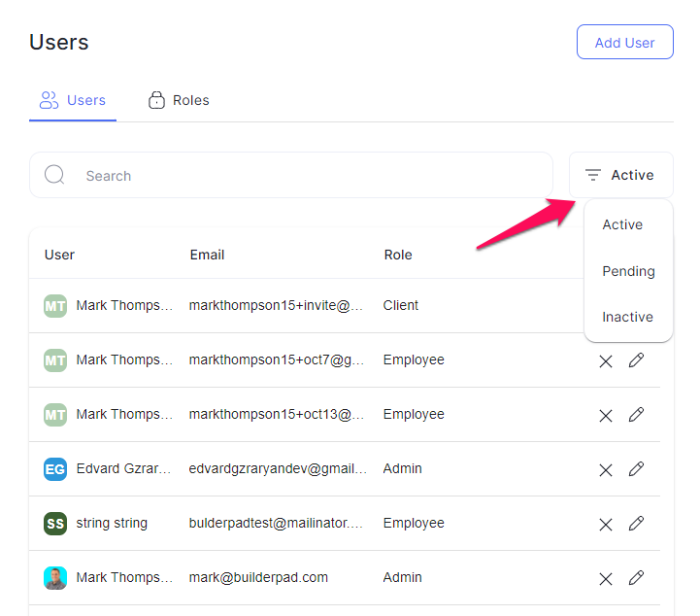Edit user markthompson15+oct7 with pencil icon
700x616 pixels.
click(x=636, y=360)
